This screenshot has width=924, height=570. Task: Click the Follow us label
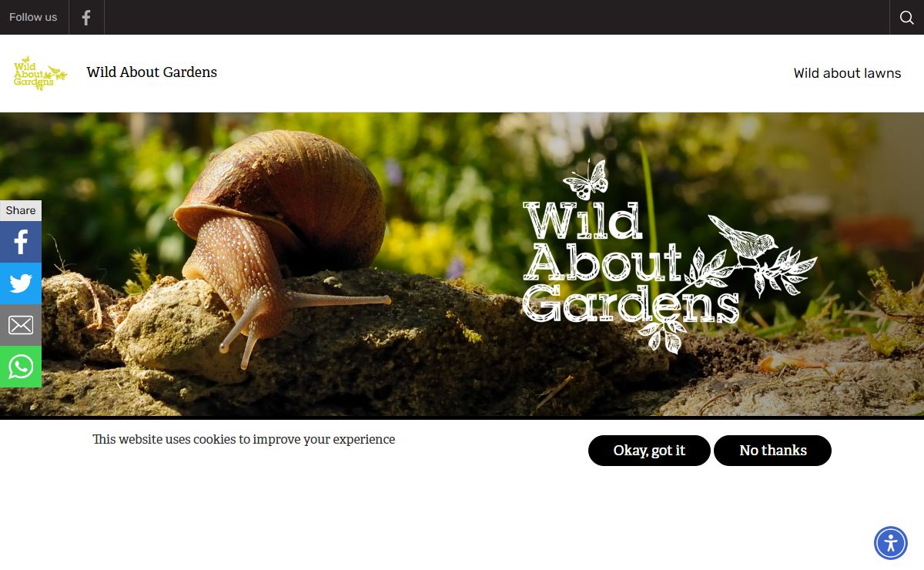point(33,17)
